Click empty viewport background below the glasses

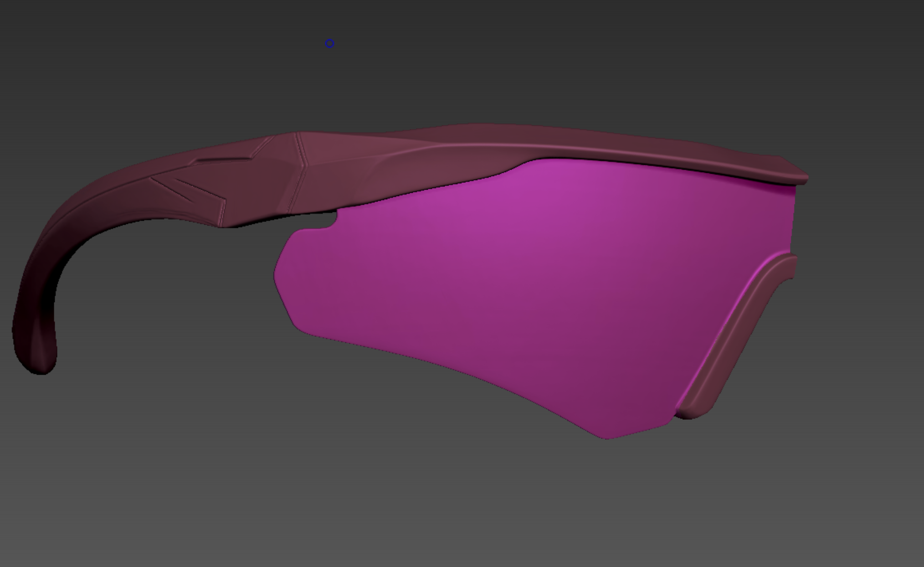(456, 501)
